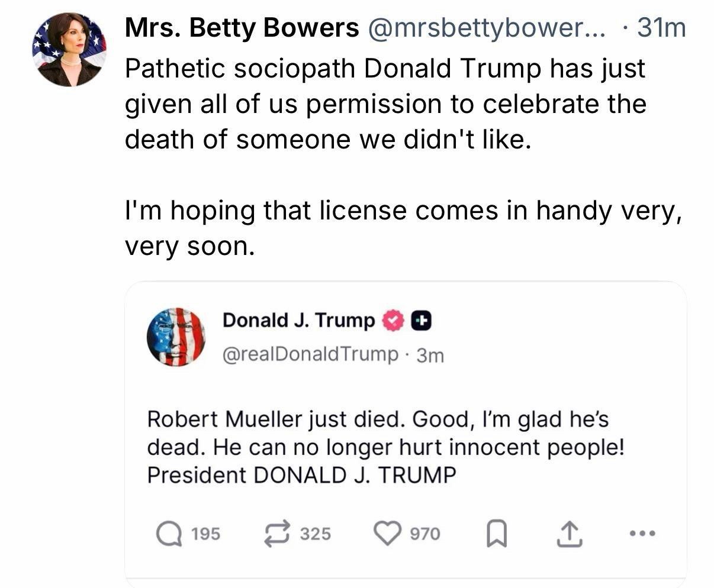The width and height of the screenshot is (714, 588).
Task: Click the 3m timestamp on quoted post
Action: coord(430,355)
